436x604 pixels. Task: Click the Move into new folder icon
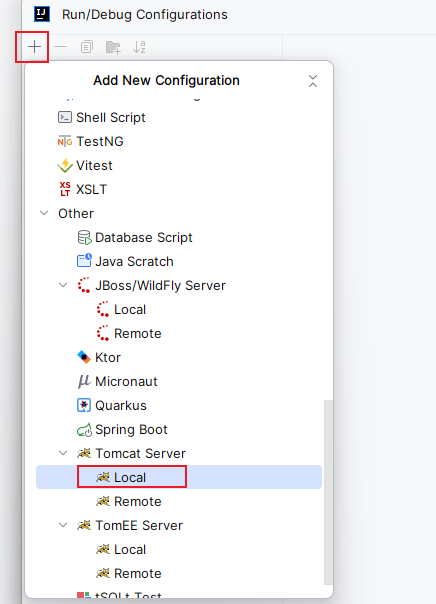[x=113, y=47]
